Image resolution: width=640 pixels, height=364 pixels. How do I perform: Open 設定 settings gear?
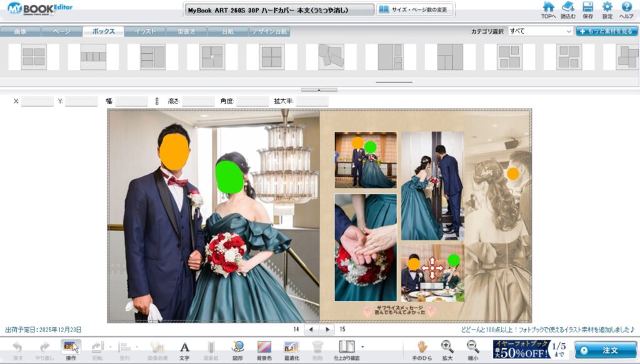pyautogui.click(x=607, y=10)
